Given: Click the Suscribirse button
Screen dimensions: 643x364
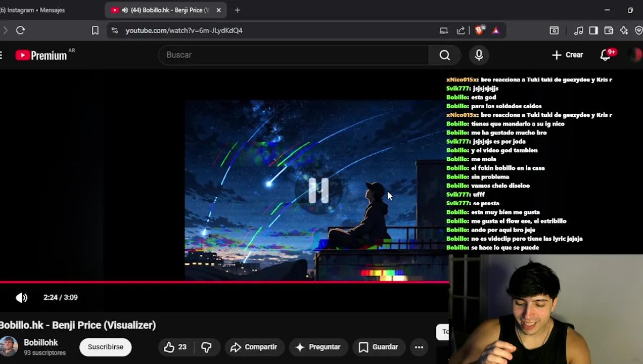Looking at the screenshot, I should 105,347.
